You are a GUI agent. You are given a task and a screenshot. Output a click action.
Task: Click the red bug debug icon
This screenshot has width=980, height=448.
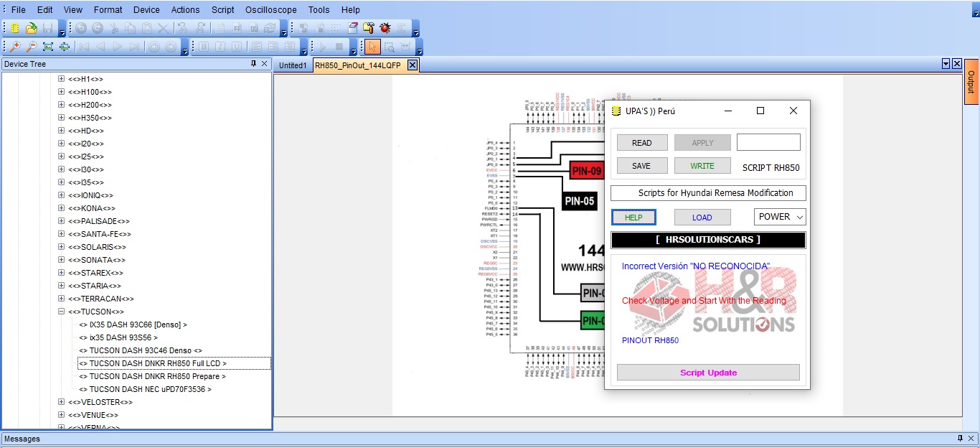(x=385, y=28)
